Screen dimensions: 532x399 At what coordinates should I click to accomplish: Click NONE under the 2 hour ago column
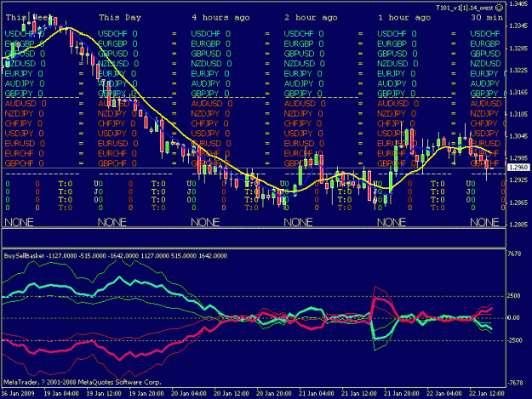[298, 222]
